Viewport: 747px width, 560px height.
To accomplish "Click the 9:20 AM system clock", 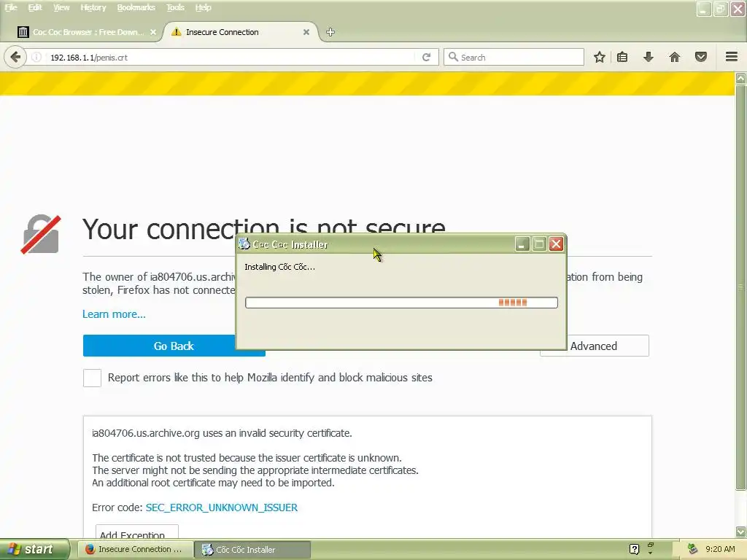I will coord(720,549).
